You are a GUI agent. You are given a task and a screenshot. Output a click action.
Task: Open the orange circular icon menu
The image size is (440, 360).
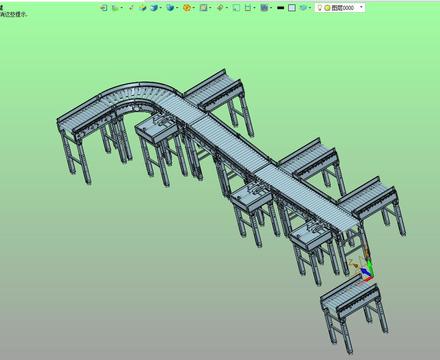click(x=187, y=8)
